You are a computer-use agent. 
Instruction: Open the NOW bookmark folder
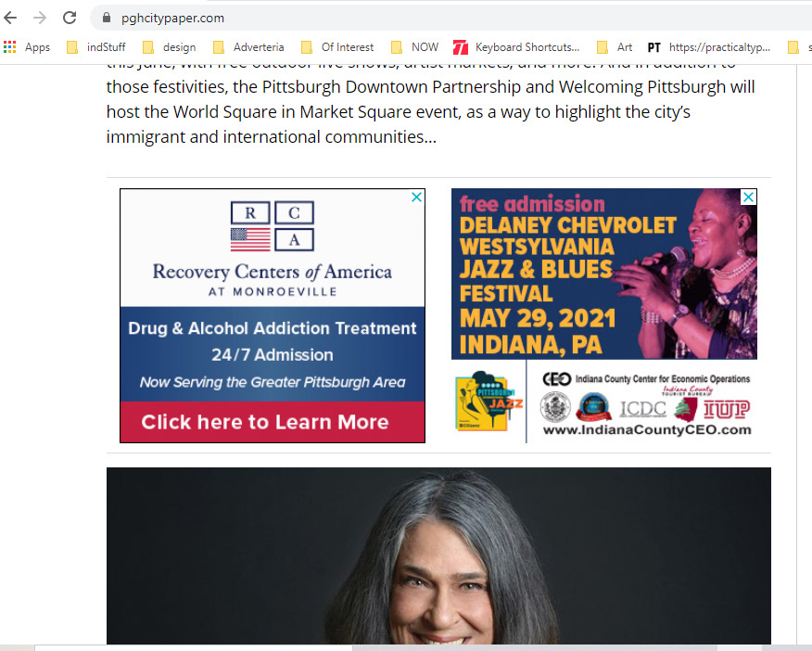click(414, 47)
